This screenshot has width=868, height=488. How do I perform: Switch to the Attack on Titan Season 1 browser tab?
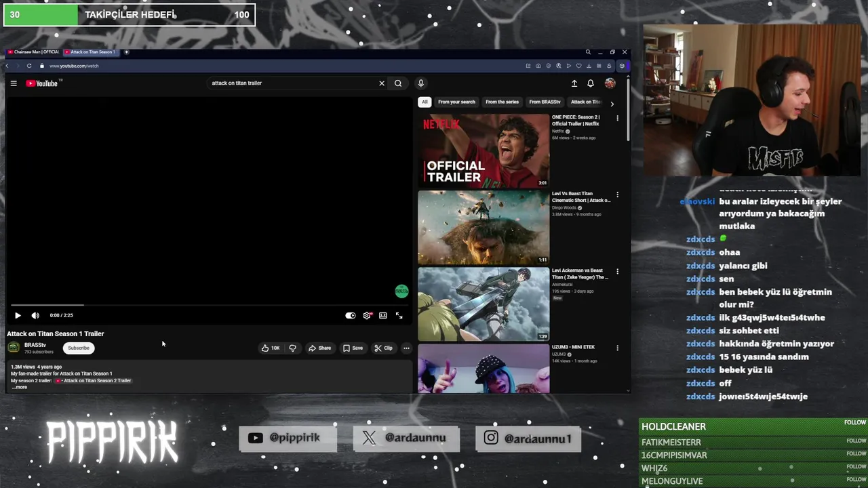[91, 52]
